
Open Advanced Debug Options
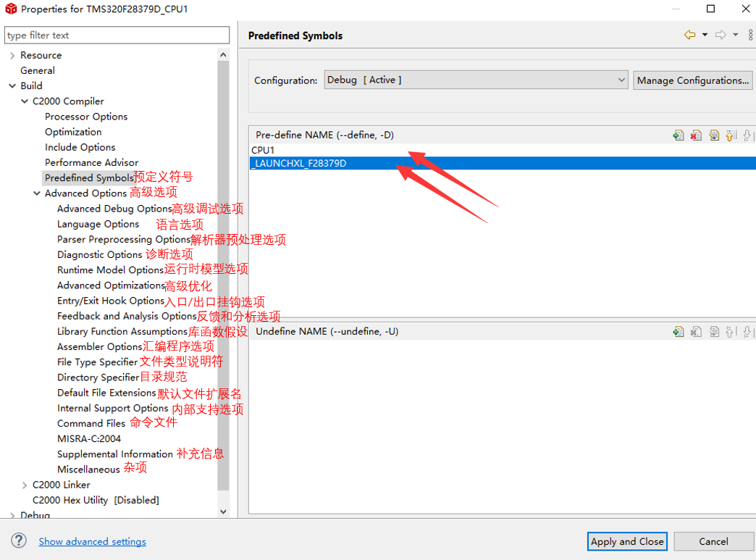(x=114, y=209)
